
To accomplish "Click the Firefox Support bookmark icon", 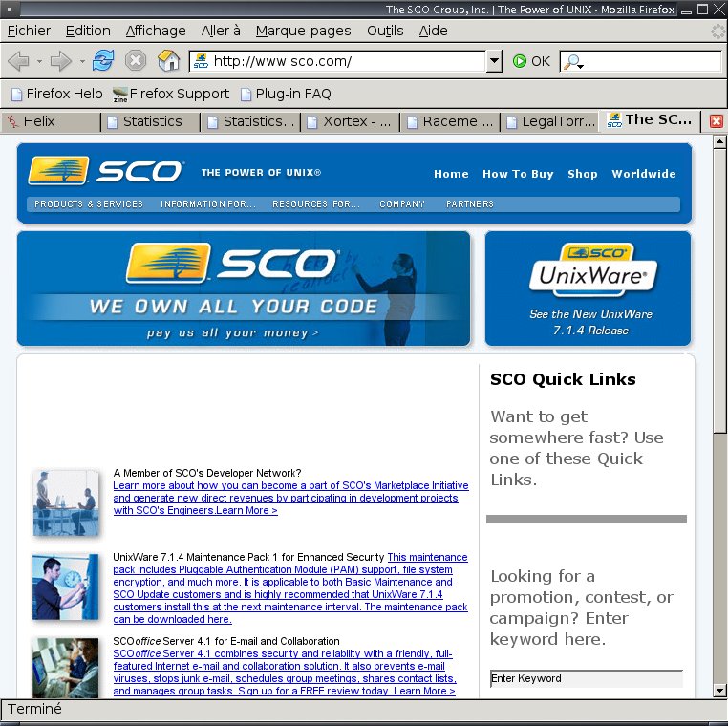I will [x=119, y=95].
